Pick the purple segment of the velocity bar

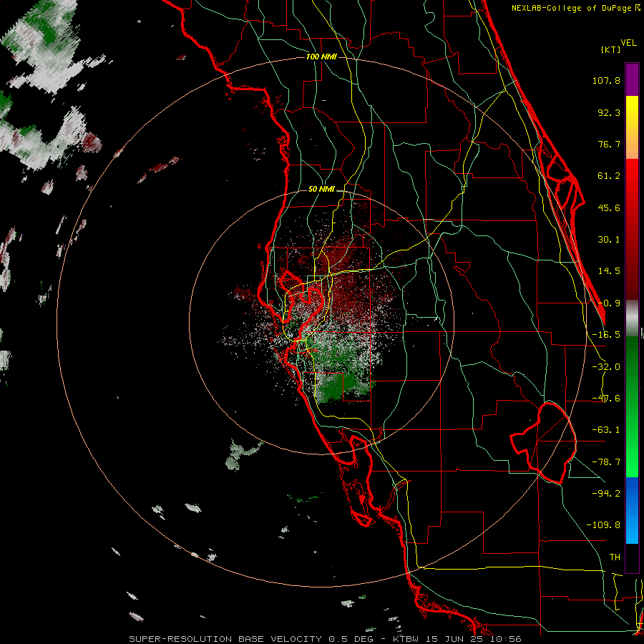point(632,79)
